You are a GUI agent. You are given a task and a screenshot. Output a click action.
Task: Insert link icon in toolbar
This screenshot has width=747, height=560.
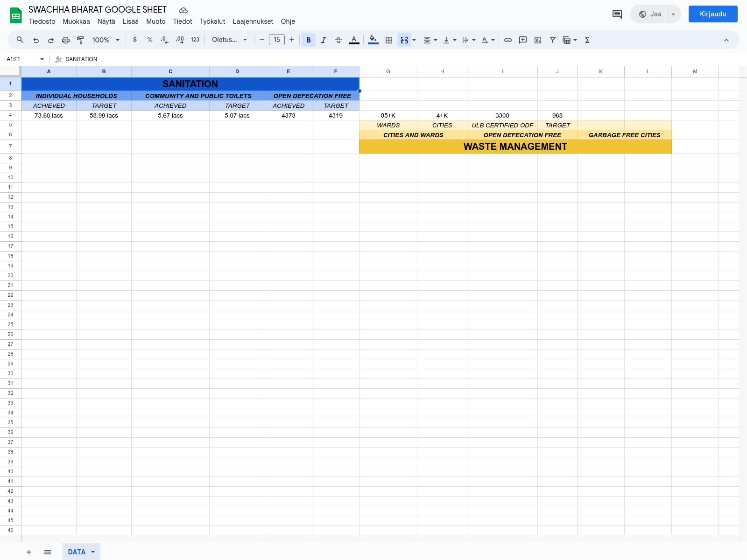(x=508, y=40)
